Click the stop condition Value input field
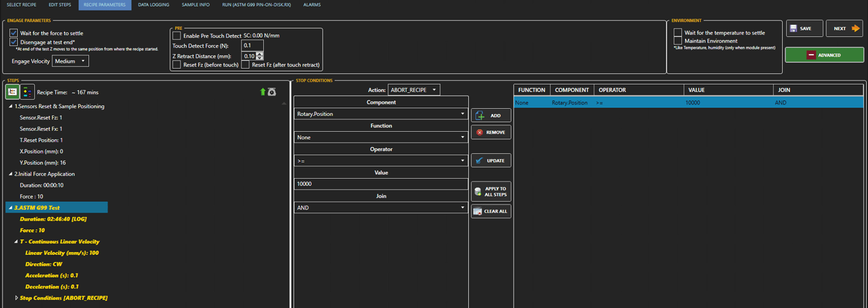This screenshot has width=868, height=308. click(381, 184)
